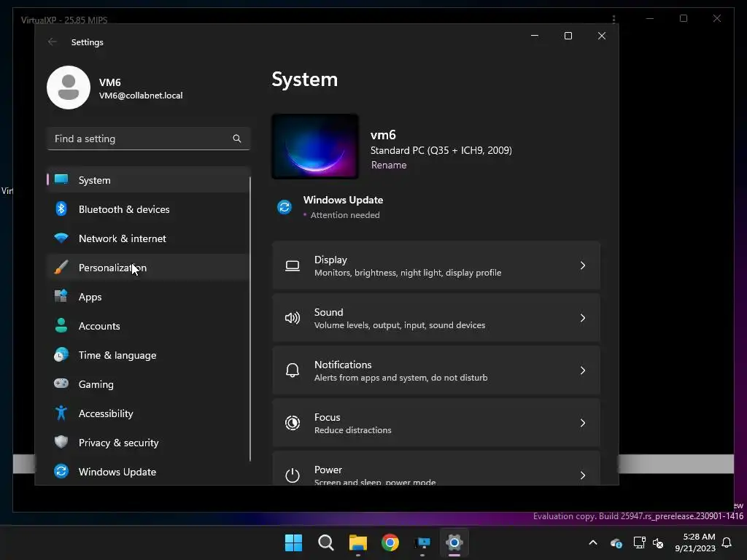
Task: Click the VM6 user avatar picture
Action: click(x=69, y=87)
